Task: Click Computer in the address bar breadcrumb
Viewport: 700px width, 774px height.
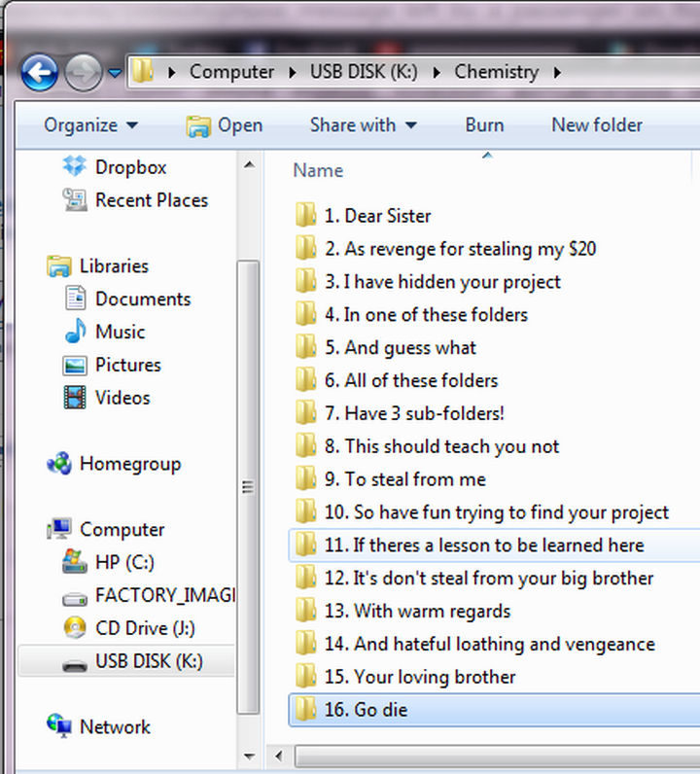Action: click(231, 72)
